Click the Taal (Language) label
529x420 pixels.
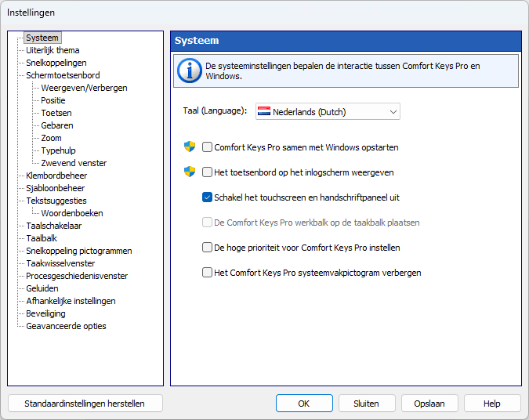tap(215, 110)
